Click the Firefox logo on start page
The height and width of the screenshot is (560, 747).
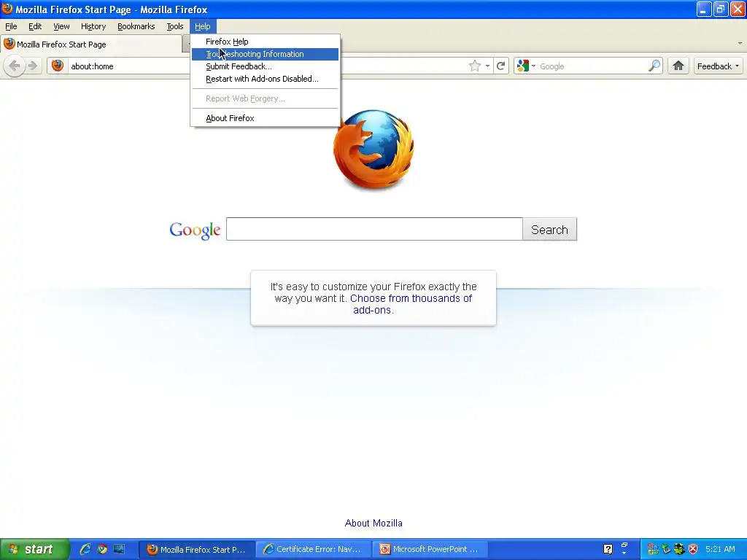(373, 149)
